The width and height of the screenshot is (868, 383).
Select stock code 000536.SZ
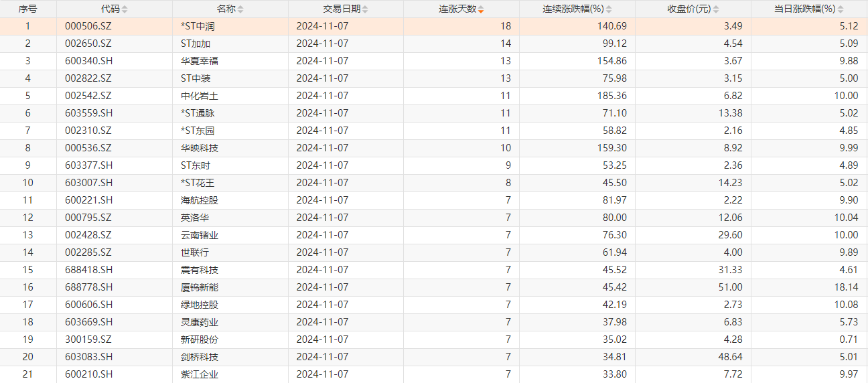(88, 148)
